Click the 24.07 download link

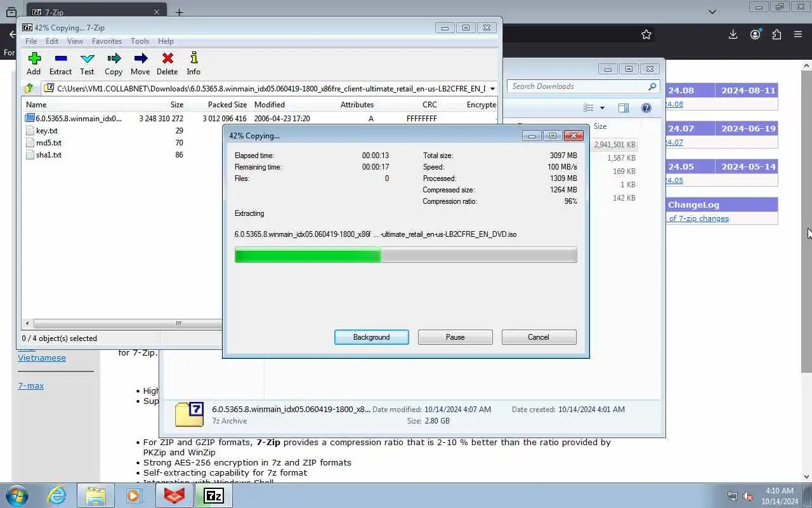coord(674,142)
